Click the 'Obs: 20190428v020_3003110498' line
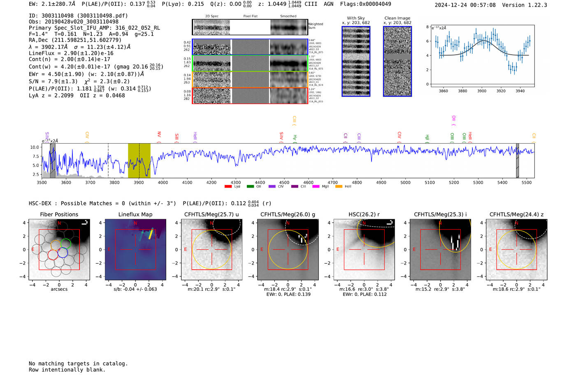The height and width of the screenshot is (392, 576). pyautogui.click(x=74, y=22)
